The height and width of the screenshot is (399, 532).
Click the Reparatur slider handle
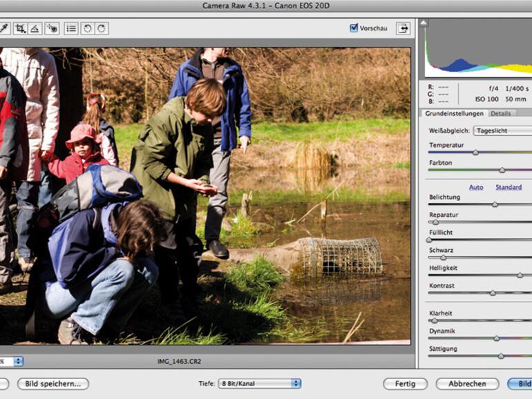click(x=436, y=222)
